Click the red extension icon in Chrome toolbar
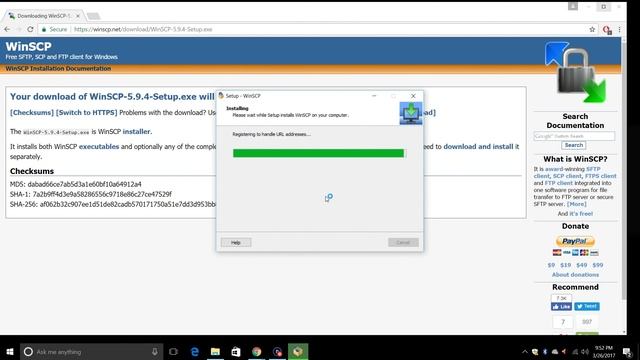 coord(607,30)
